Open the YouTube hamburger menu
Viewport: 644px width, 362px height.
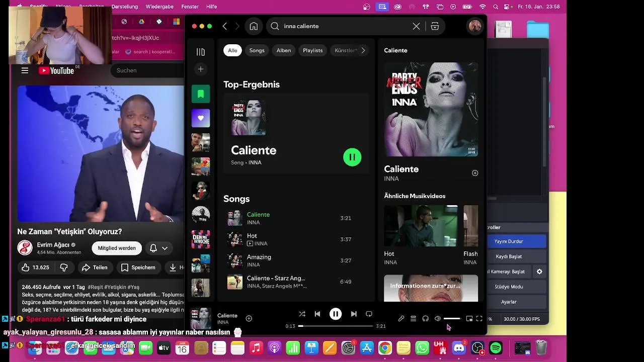[25, 70]
